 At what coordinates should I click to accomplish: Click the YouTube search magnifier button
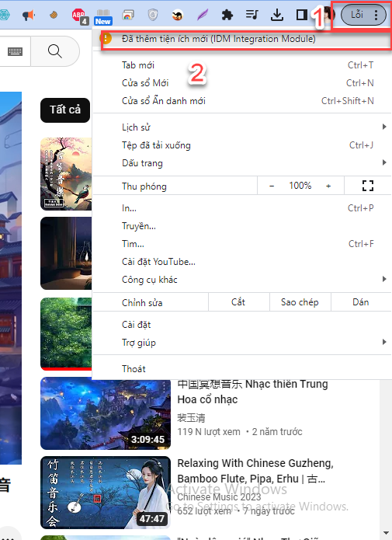[x=55, y=51]
